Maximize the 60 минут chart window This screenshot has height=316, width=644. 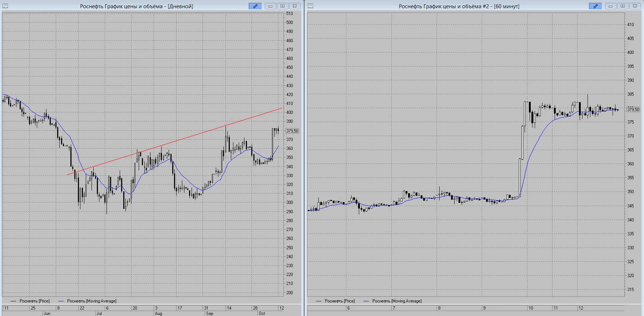click(x=623, y=6)
